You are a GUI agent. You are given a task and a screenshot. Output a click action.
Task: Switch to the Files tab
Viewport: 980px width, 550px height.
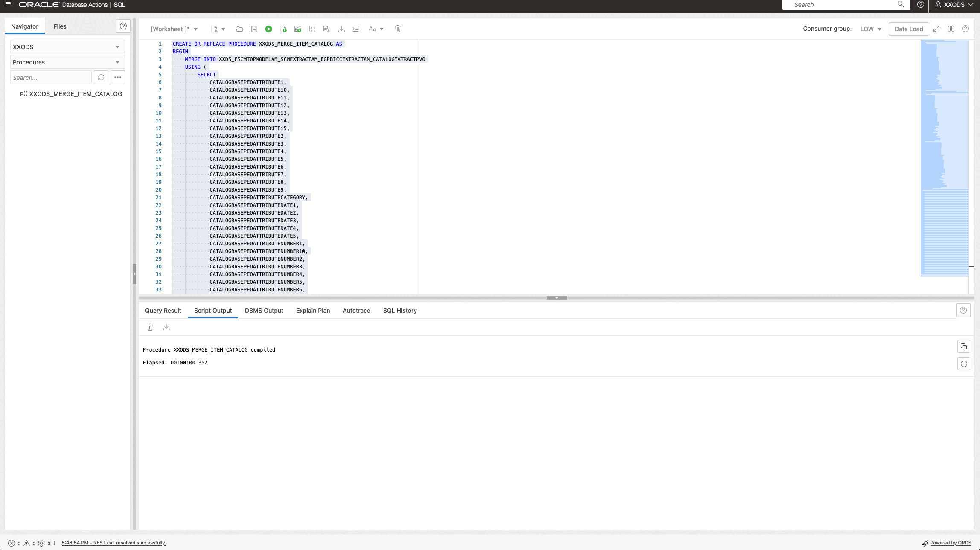point(60,26)
